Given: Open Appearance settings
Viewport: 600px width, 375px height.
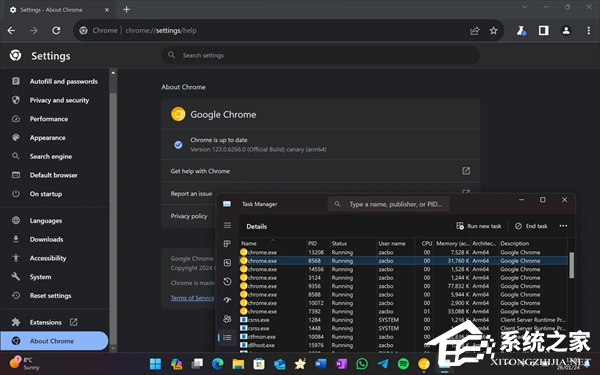Looking at the screenshot, I should [x=54, y=138].
